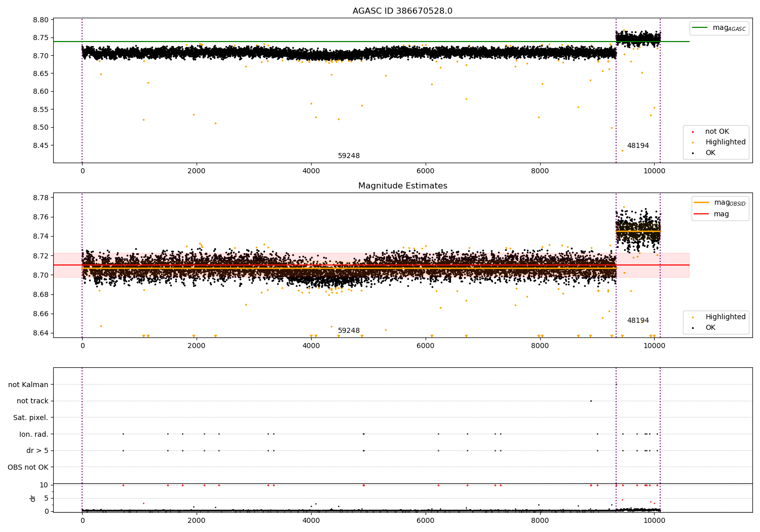760x532 pixels.
Task: Click the '8.66' y-axis tick in middle plot
Action: pyautogui.click(x=41, y=314)
